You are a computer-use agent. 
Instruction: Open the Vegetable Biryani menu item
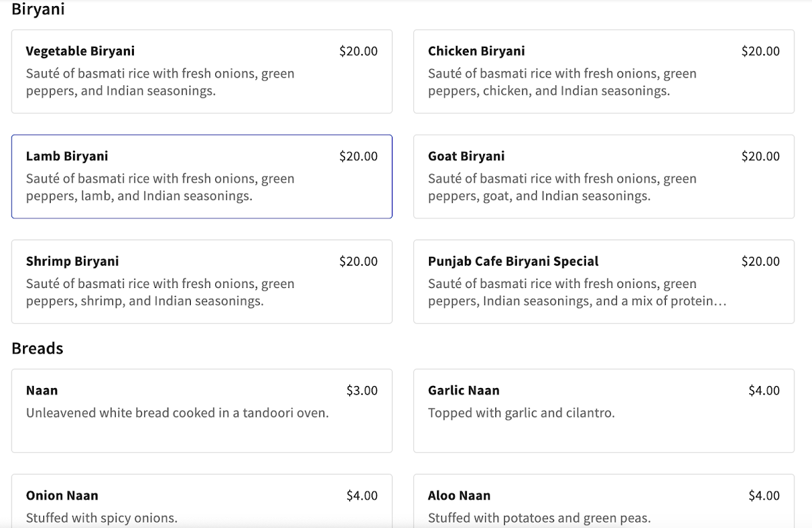coord(202,71)
